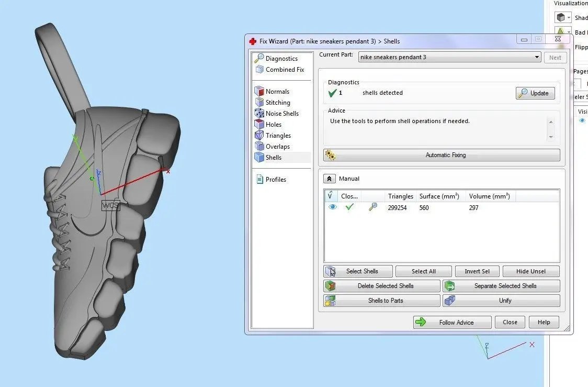The height and width of the screenshot is (387, 588).
Task: Open Diagnostics page in Fix Wizard
Action: (276, 58)
